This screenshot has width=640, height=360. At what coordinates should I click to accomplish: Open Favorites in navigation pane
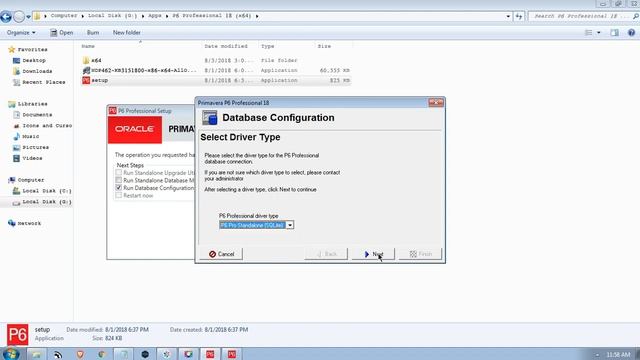tap(32, 49)
